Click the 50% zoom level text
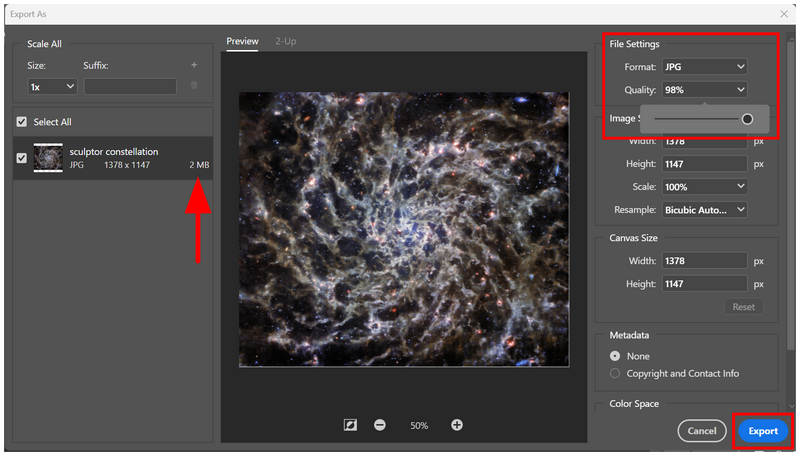800x456 pixels. click(x=419, y=425)
